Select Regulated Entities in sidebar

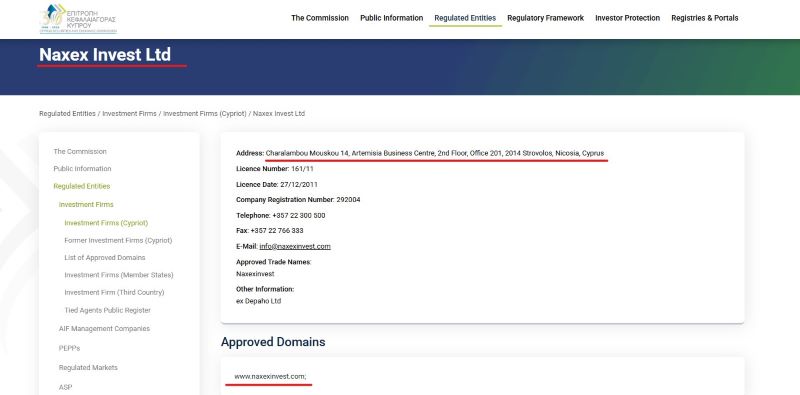82,186
